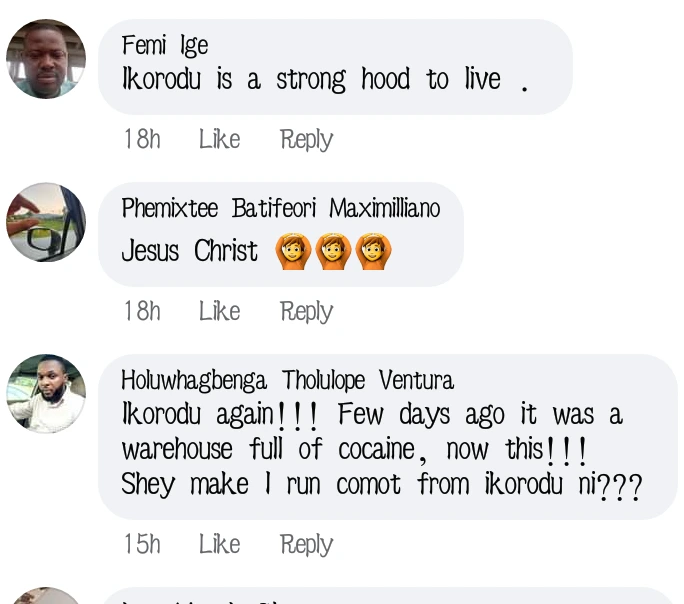684x604 pixels.
Task: Like the 'Jesus Christ' comment
Action: 219,311
